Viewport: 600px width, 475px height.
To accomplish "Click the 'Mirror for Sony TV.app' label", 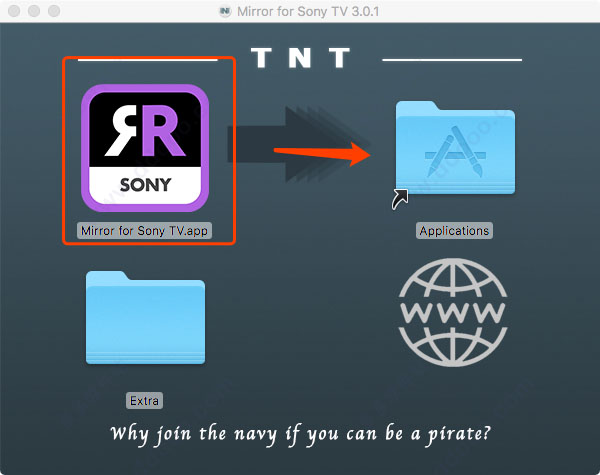I will click(144, 231).
